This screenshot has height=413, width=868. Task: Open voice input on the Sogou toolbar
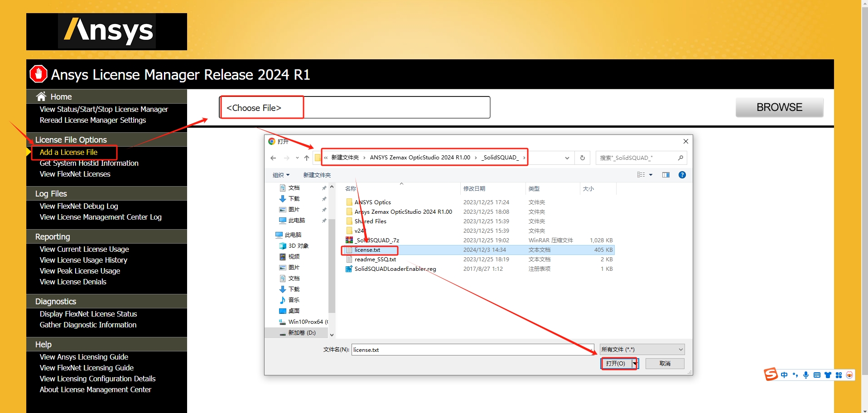click(806, 375)
